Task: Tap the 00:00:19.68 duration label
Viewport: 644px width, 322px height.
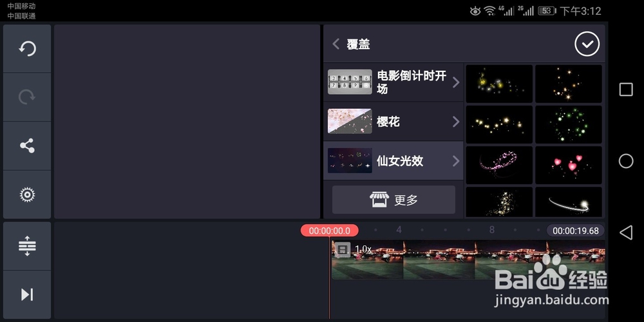Action: (x=575, y=231)
